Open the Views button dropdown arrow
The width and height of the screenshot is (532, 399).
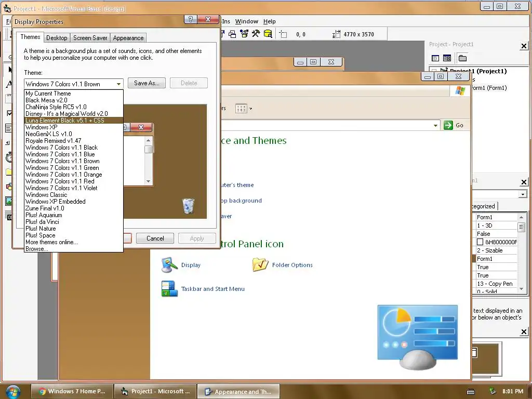[251, 109]
